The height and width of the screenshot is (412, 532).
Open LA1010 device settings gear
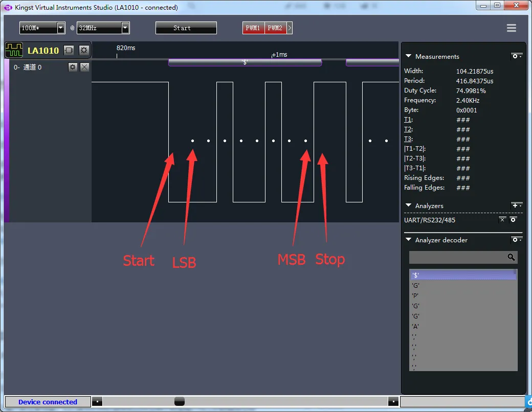pyautogui.click(x=84, y=50)
